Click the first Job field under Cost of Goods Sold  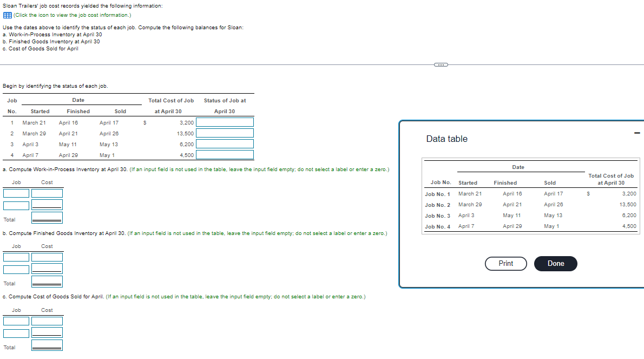(x=16, y=321)
